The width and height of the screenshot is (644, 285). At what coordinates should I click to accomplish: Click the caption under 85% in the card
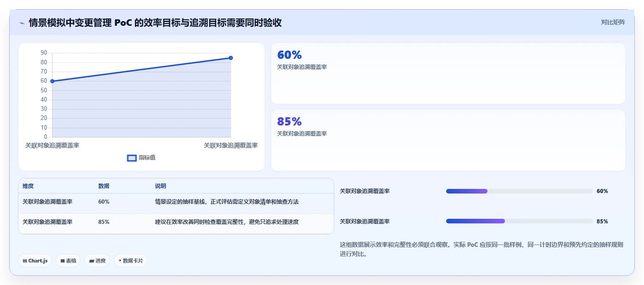302,134
